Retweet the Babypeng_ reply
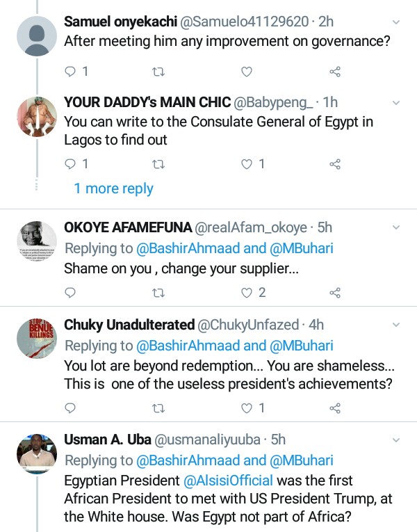 (158, 164)
